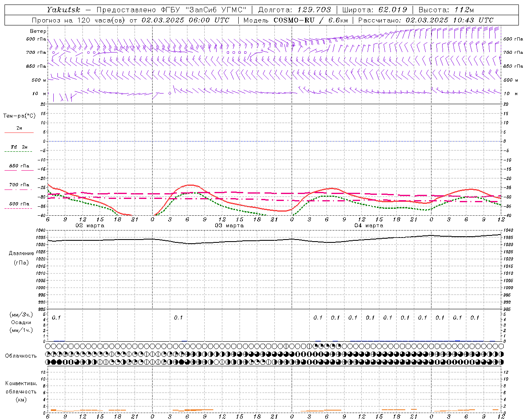Click the -40 tick on left temperature axis
The height and width of the screenshot is (420, 525).
point(42,215)
